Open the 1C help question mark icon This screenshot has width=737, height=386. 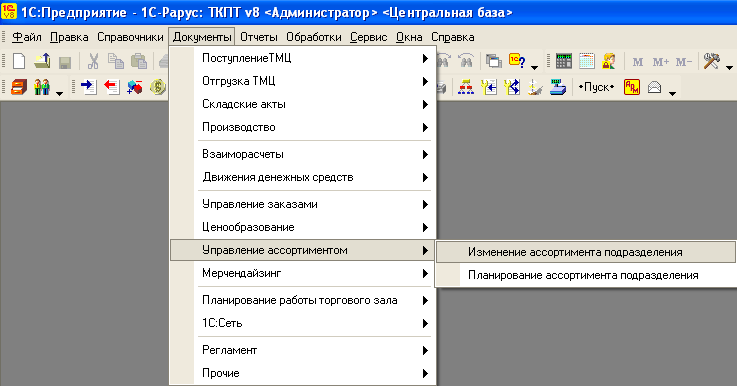pos(517,61)
